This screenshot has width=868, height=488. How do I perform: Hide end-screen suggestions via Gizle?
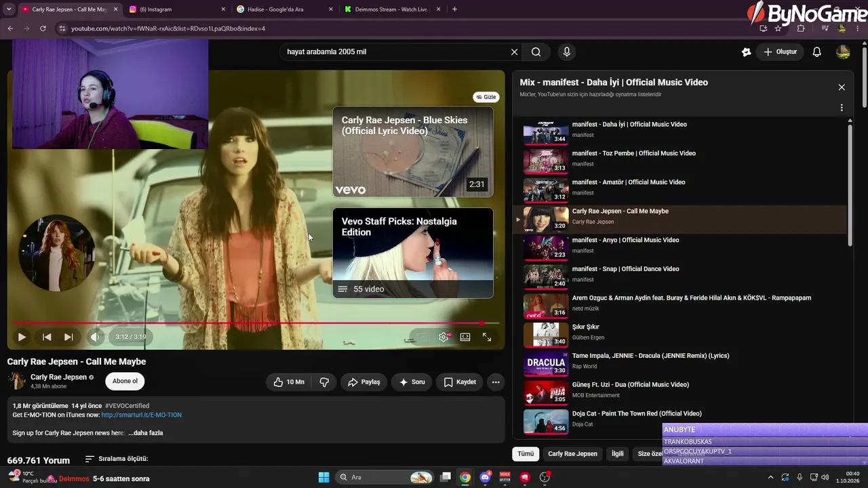pos(486,97)
